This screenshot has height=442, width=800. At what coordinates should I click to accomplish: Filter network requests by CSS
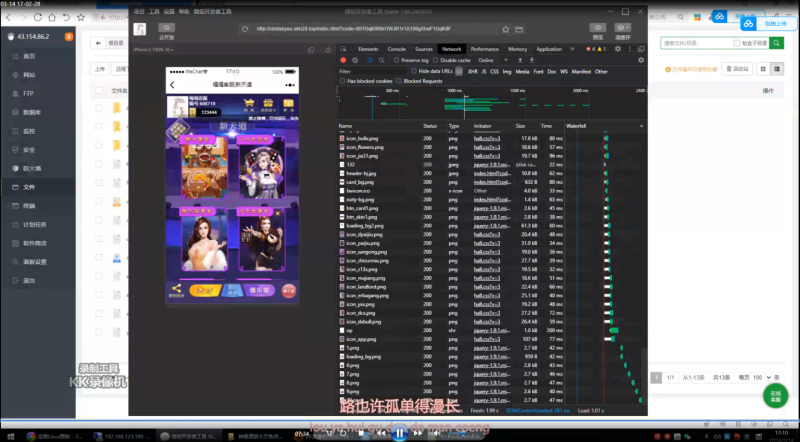point(494,71)
